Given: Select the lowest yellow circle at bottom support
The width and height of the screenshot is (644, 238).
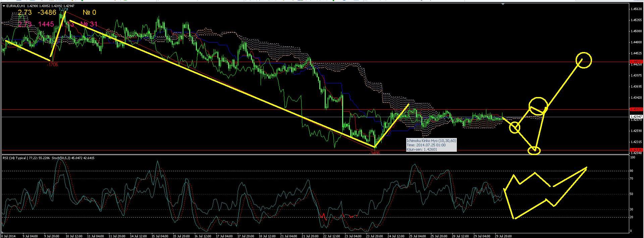Looking at the screenshot, I should (534, 151).
